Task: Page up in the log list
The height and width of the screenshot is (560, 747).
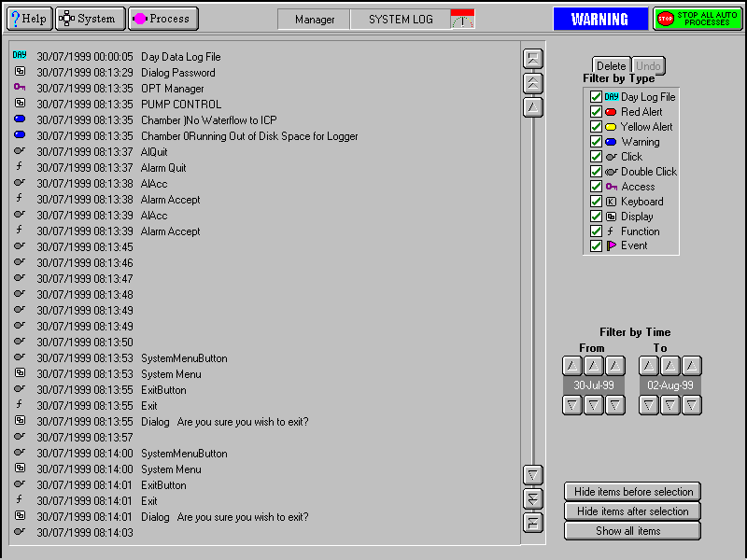Action: 532,82
